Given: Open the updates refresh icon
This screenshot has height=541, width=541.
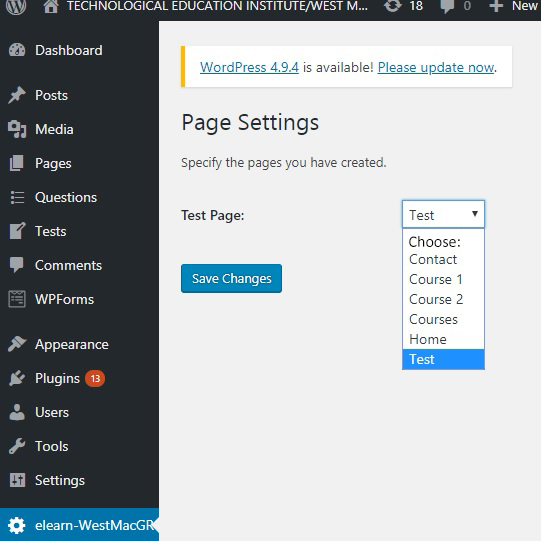Looking at the screenshot, I should point(393,6).
